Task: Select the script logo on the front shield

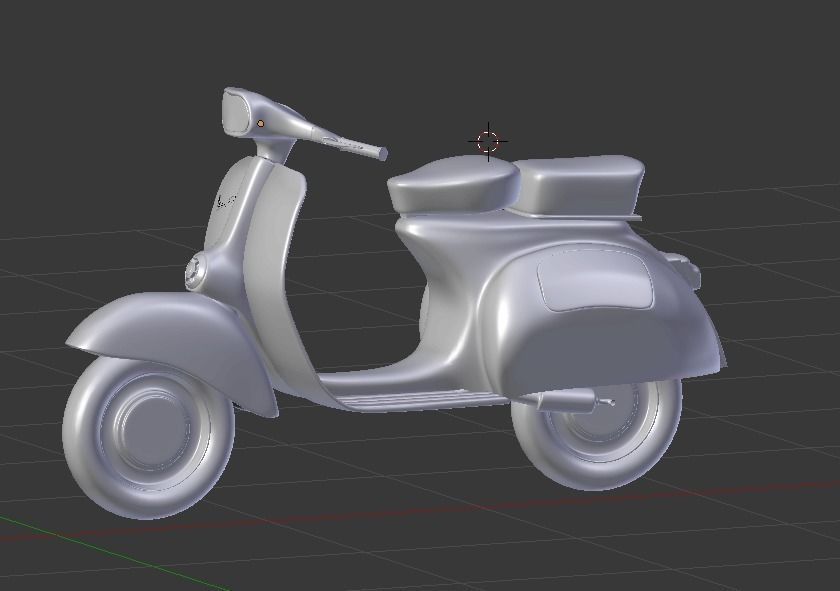Action: pos(227,202)
